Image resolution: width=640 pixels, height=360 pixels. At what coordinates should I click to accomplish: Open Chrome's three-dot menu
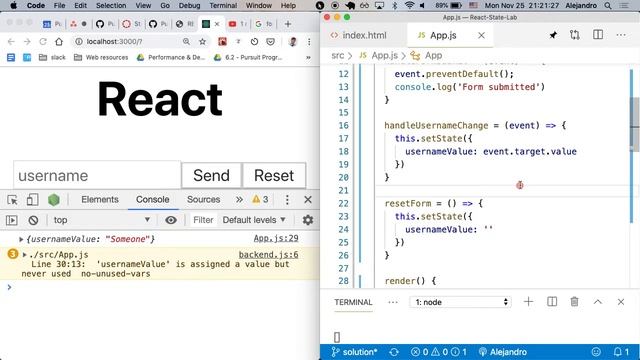(309, 42)
